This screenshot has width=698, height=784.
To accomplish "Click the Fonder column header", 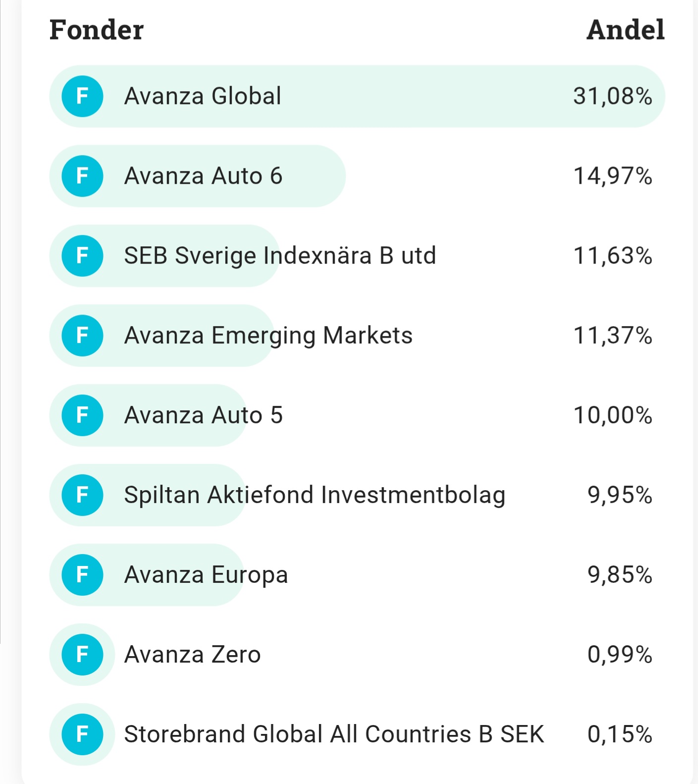I will tap(97, 30).
